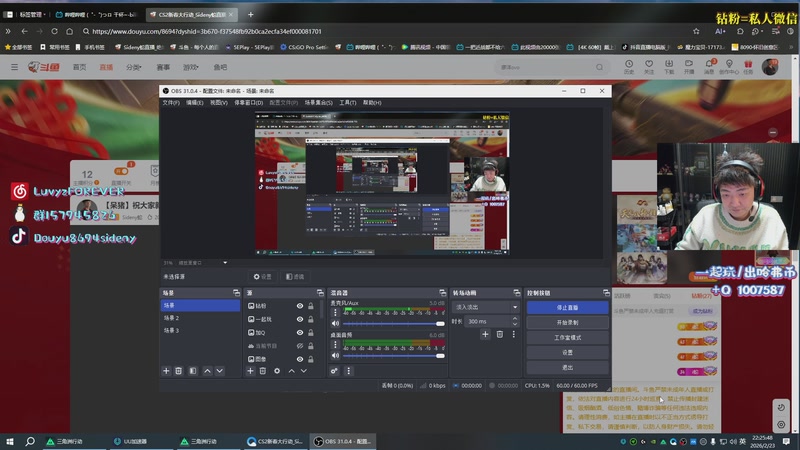Move source down in sources panel
The width and height of the screenshot is (800, 450).
(304, 371)
